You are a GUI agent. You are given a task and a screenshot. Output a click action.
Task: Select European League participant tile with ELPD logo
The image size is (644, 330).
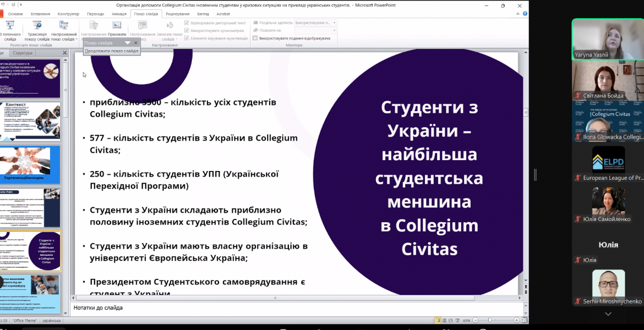(608, 163)
